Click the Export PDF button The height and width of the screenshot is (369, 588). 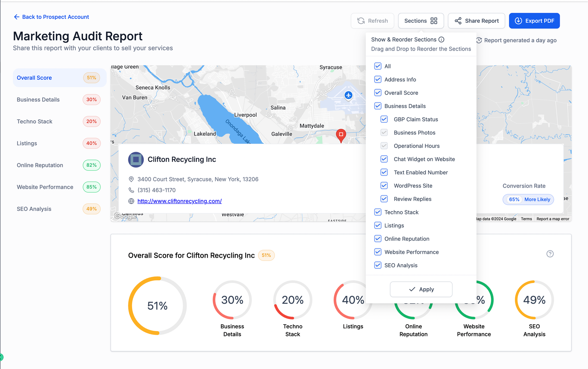(x=534, y=21)
